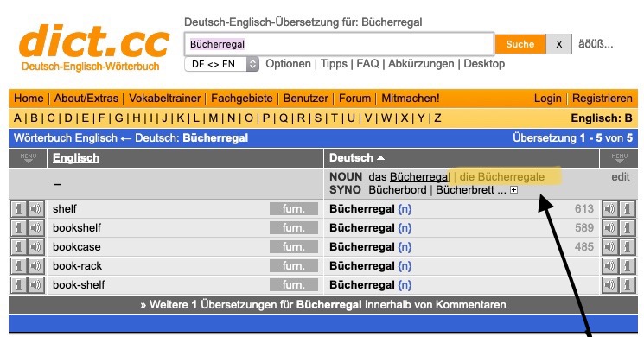Open Optionen link
Screen dimensions: 644x337
[x=289, y=64]
